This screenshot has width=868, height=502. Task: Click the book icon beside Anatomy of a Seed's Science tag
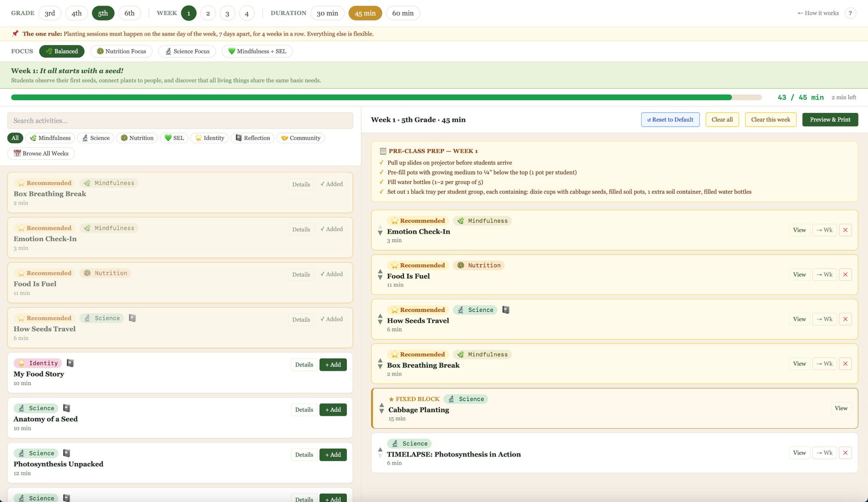point(66,408)
